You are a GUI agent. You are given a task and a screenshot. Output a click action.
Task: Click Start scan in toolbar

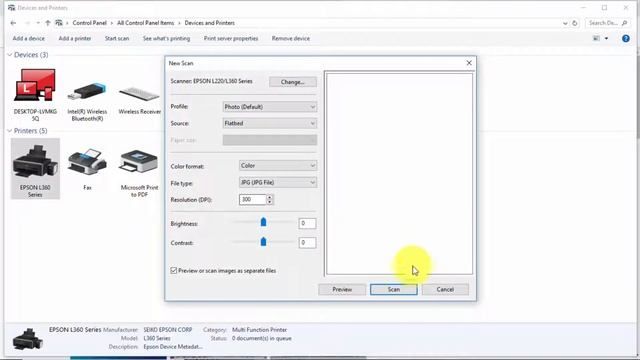coord(117,38)
